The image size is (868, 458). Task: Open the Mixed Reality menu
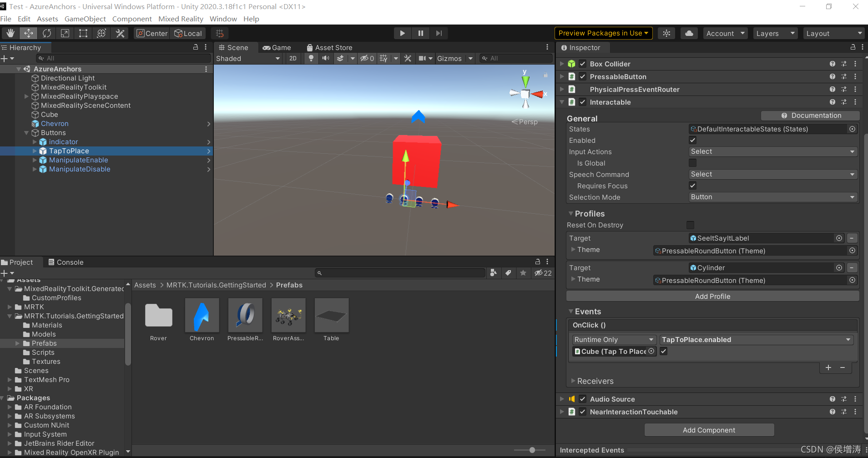(181, 19)
